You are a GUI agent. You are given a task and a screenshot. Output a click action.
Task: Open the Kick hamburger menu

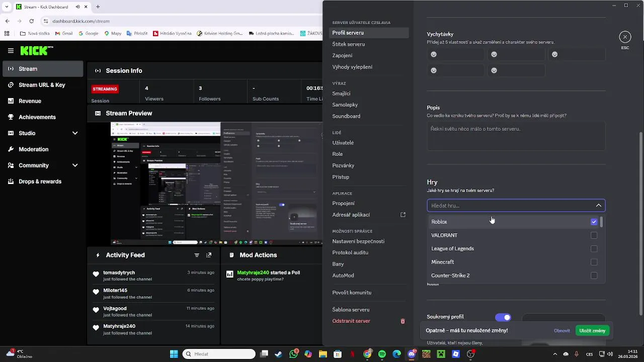click(11, 51)
